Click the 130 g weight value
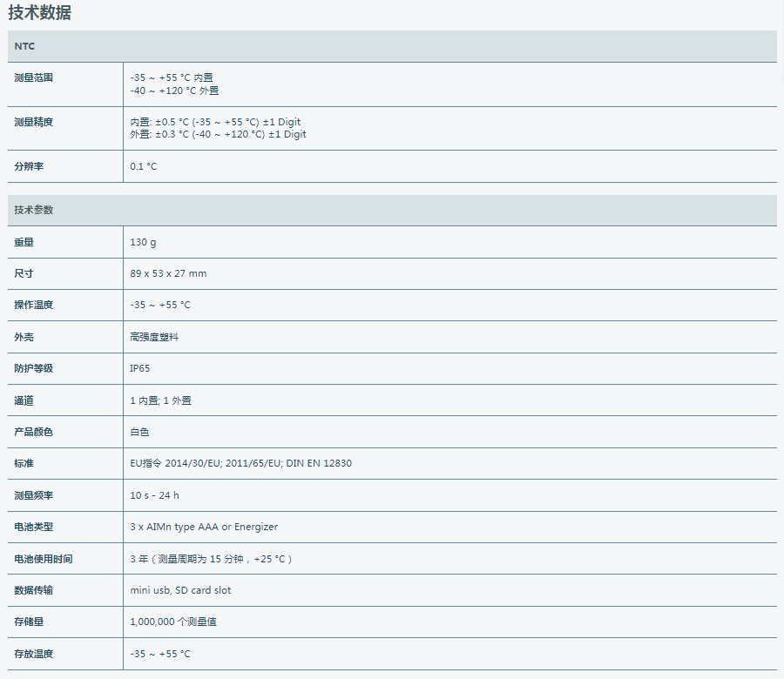 (144, 242)
